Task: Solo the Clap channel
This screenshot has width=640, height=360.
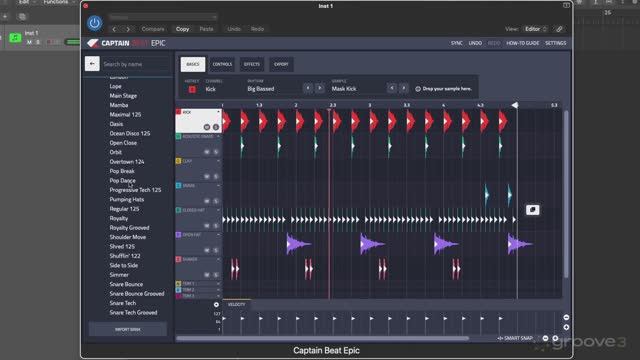Action: pyautogui.click(x=216, y=176)
